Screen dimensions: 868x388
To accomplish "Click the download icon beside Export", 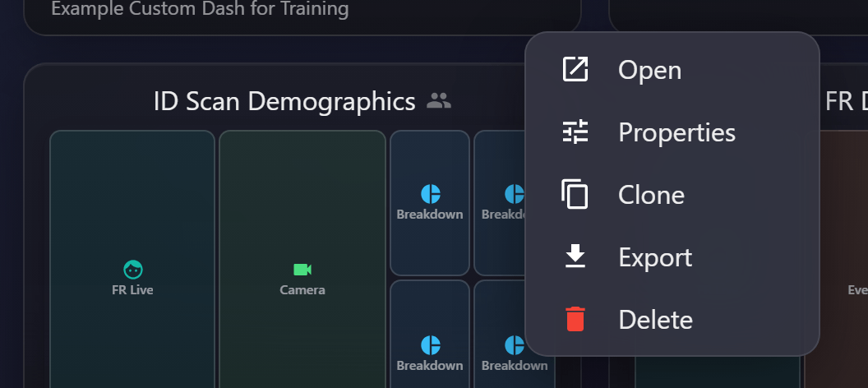I will coord(575,256).
